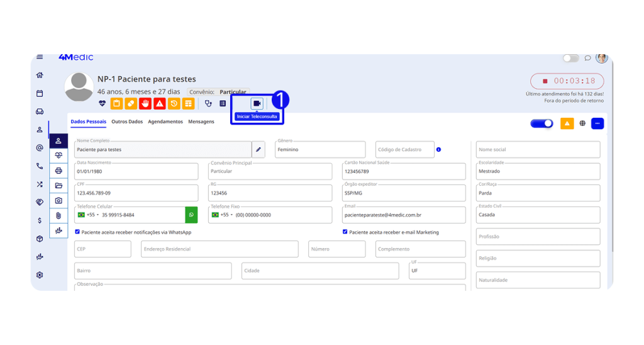Click the orange clipboard icon

[x=116, y=104]
